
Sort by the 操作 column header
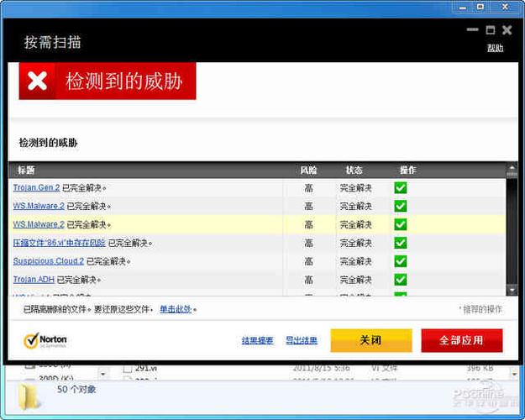coord(407,171)
